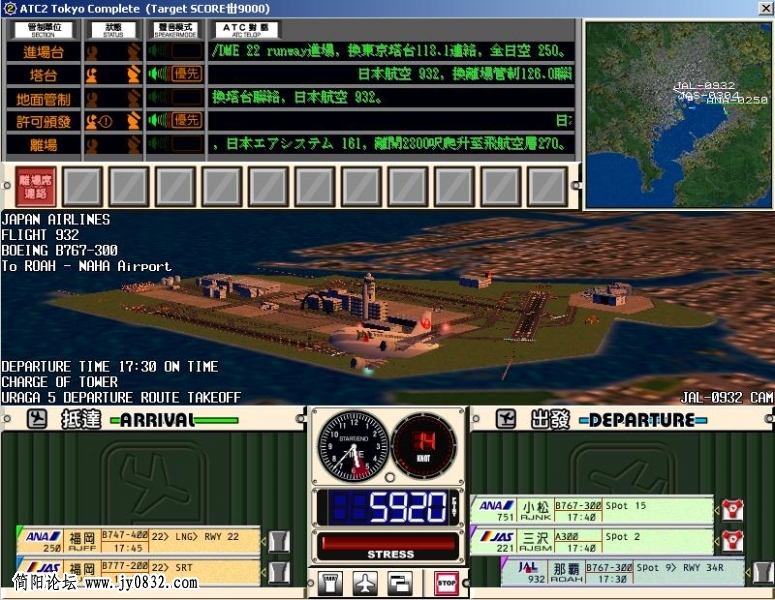The width and height of the screenshot is (775, 600).
Task: Click the red KNOT wind gauge
Action: [x=424, y=446]
